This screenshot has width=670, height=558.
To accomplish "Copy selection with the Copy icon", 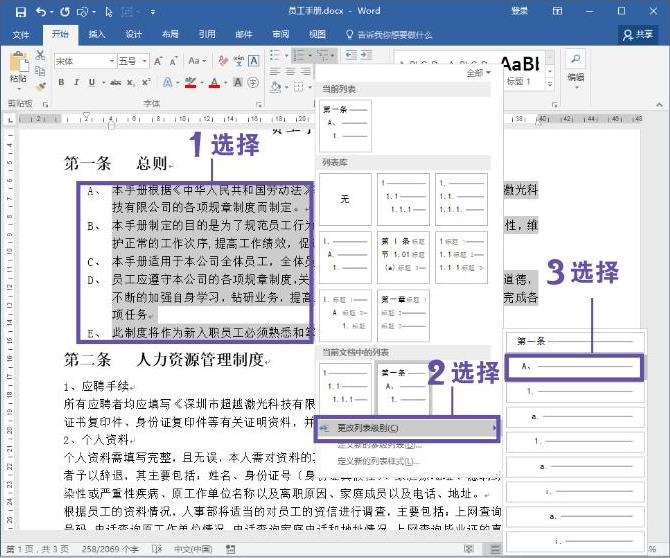I will [40, 71].
